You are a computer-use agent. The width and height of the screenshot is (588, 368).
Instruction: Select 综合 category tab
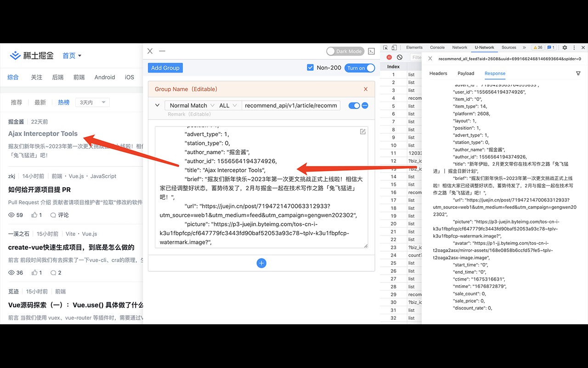click(x=13, y=77)
